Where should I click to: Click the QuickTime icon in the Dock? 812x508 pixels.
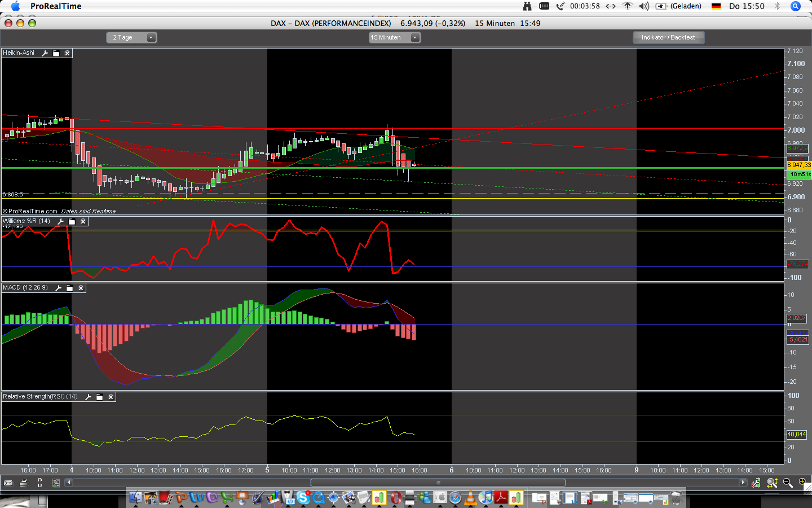click(319, 497)
